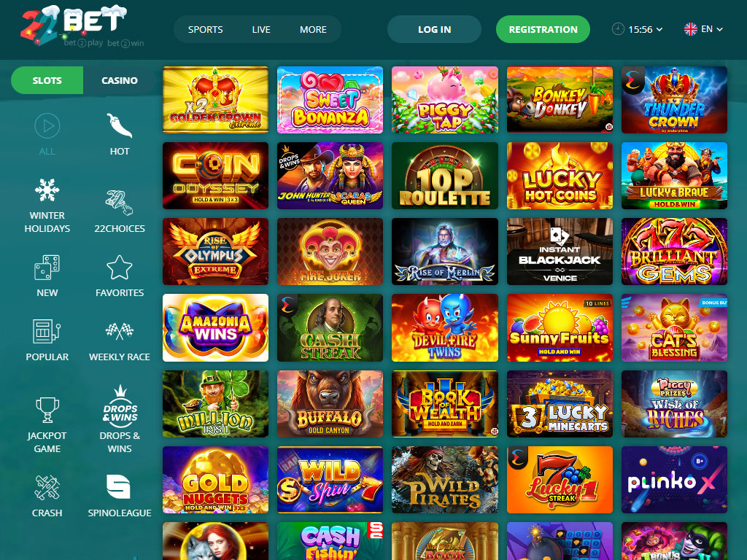Open the Sweet Bonanza game thumbnail
The height and width of the screenshot is (560, 747).
tap(330, 99)
